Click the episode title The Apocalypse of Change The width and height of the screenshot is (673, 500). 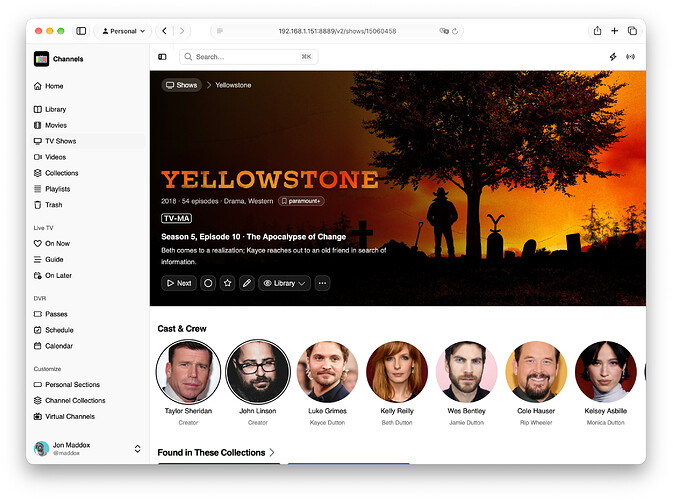[x=296, y=236]
